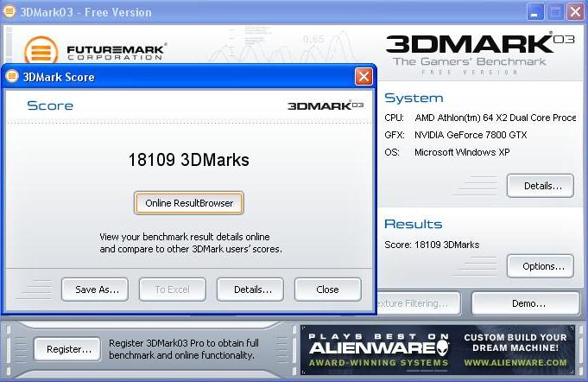Open System Details in the main window
Screen dimensions: 588x382
(541, 186)
